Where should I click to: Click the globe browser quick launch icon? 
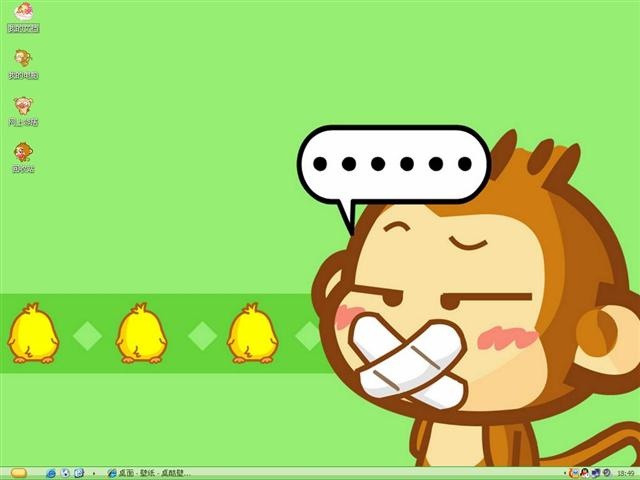click(65, 473)
